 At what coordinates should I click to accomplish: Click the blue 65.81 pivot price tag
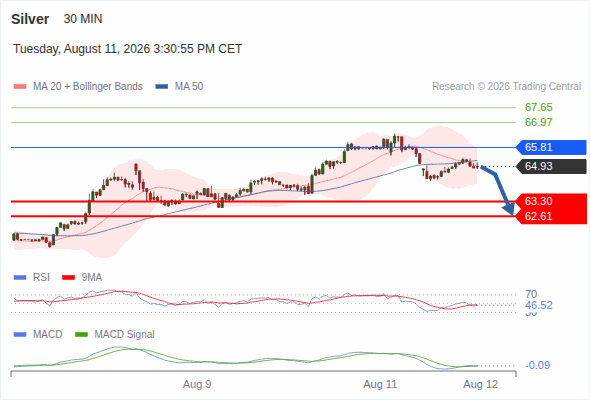tap(551, 147)
